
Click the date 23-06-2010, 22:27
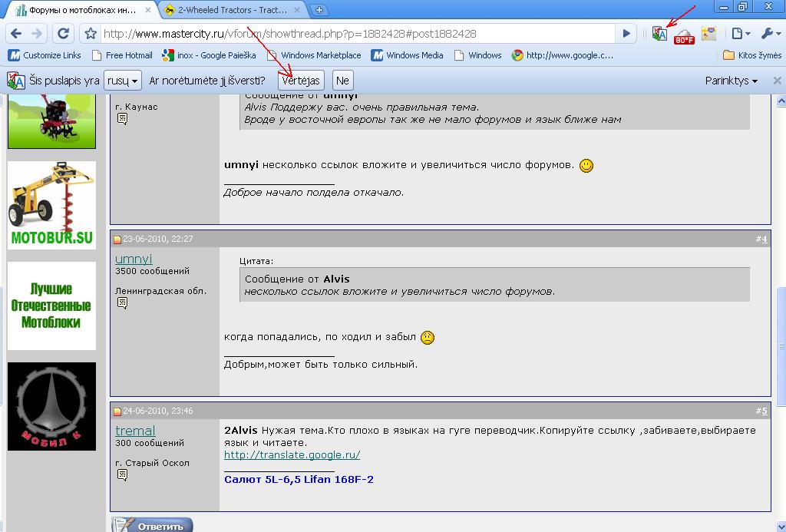[158, 240]
